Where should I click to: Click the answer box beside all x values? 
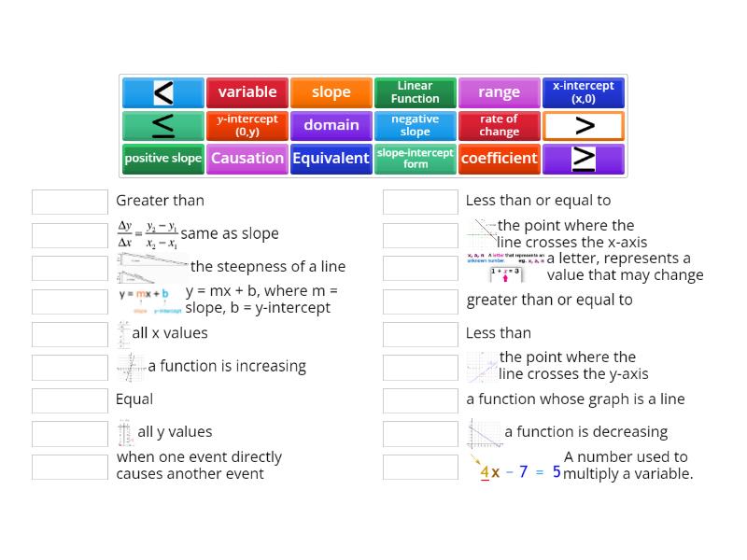tap(67, 333)
